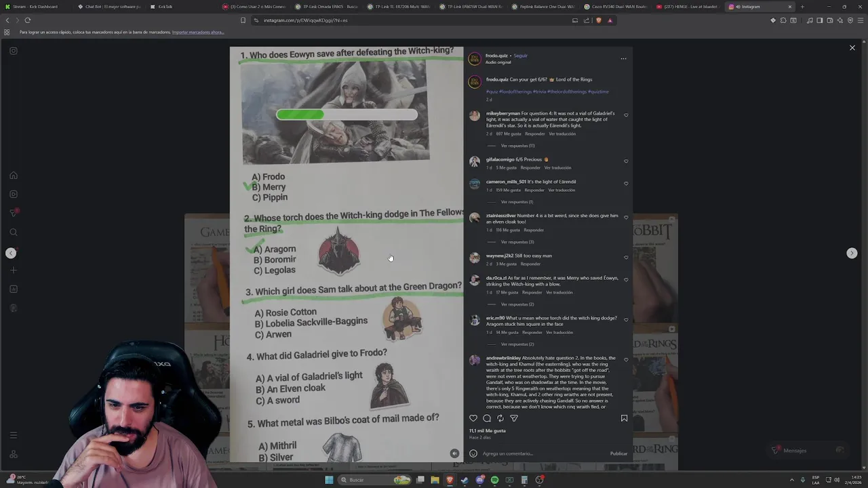Like gifalacomigo's comment
The height and width of the screenshot is (488, 868).
pos(626,161)
